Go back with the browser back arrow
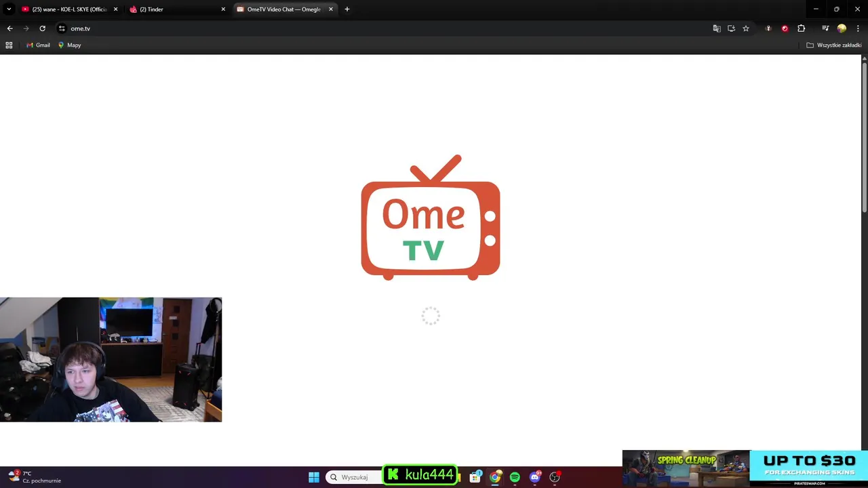 [x=9, y=28]
